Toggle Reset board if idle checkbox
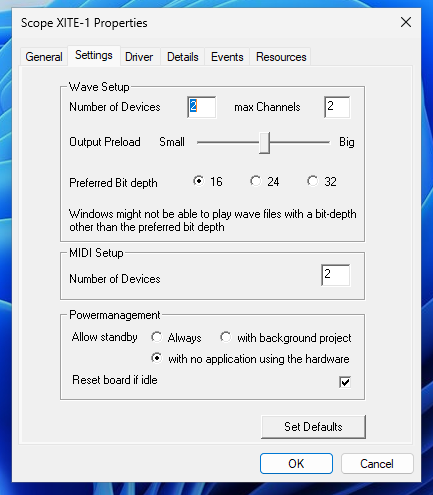Viewport: 433px width, 495px height. click(345, 382)
